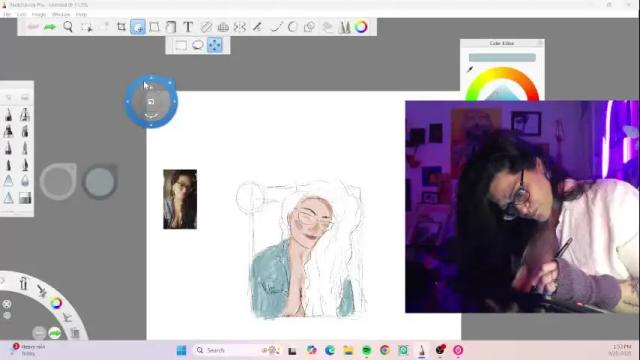Open Microsoft Edge from the taskbar
Image resolution: width=640 pixels, height=360 pixels.
[330, 350]
